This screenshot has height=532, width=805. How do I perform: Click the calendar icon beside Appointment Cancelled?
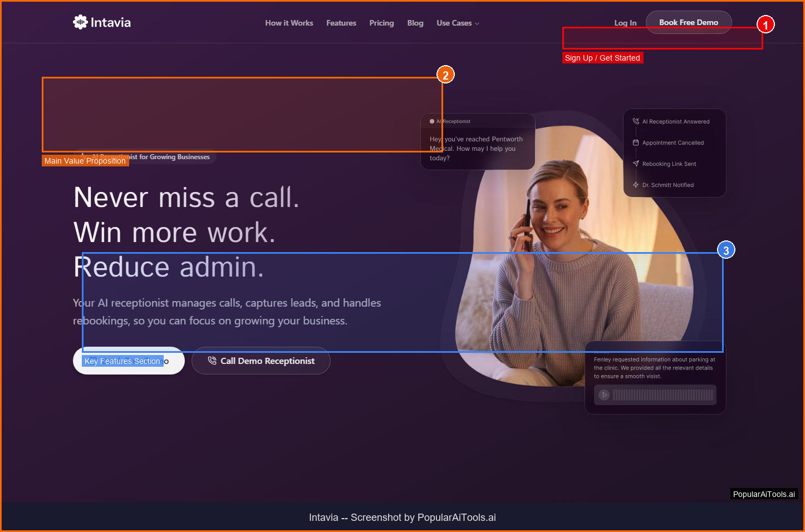[x=636, y=142]
